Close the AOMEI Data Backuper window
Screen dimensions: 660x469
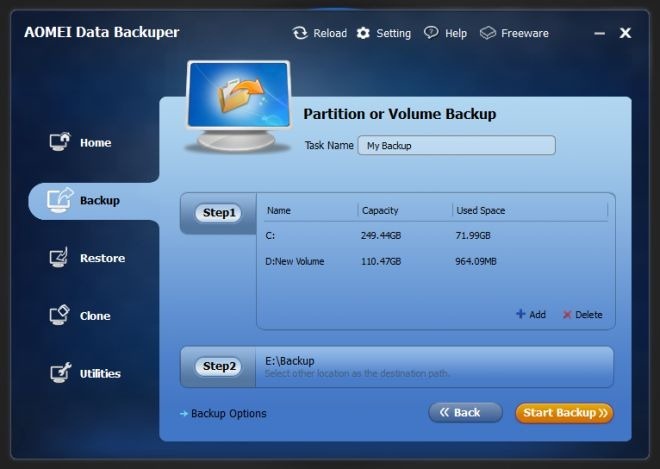tap(625, 33)
